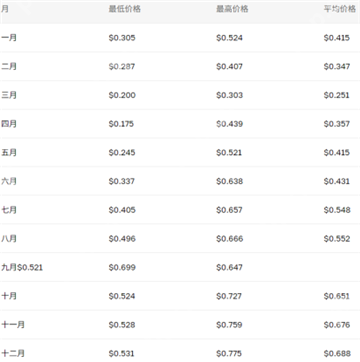Select the 最高价格 column header
Screen dimensions: 360x362
(x=232, y=9)
